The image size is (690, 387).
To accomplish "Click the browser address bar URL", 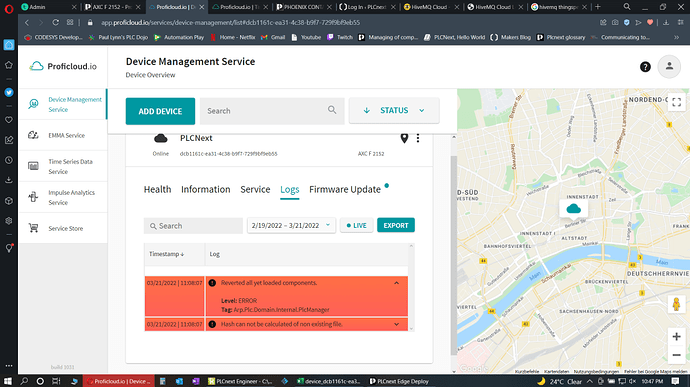I will (231, 22).
